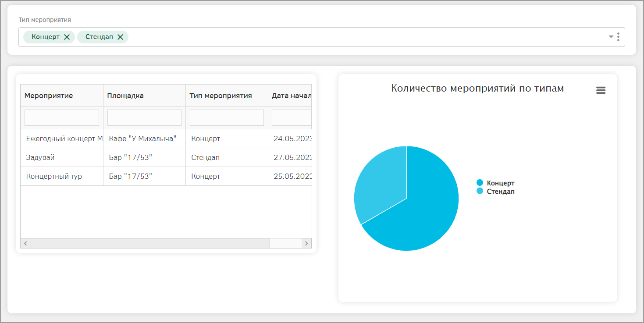The image size is (644, 323).
Task: Click the Концерт tag label in filter
Action: click(x=46, y=37)
